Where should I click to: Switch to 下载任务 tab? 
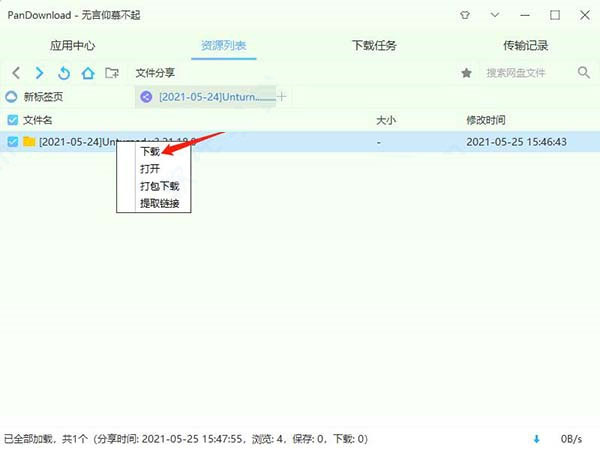click(374, 46)
